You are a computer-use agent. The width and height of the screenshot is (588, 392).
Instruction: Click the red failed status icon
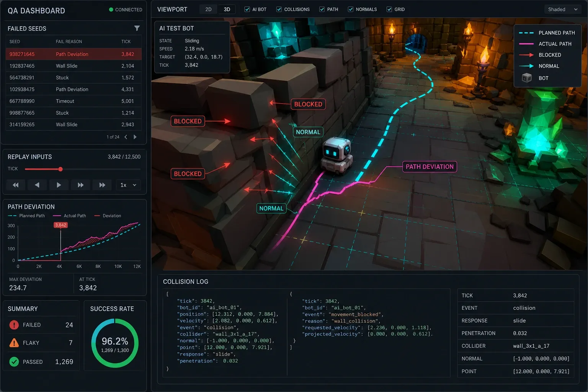coord(14,325)
